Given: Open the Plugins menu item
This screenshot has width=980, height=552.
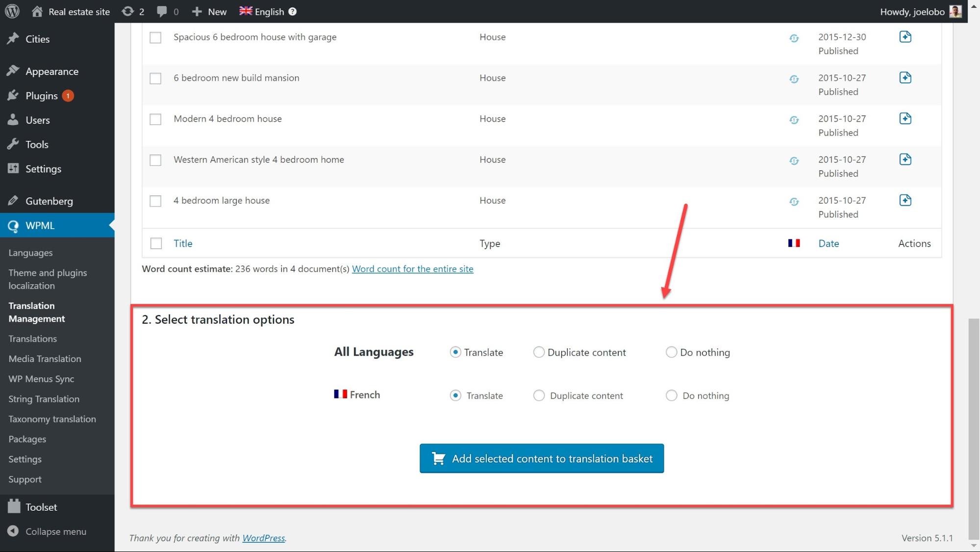Looking at the screenshot, I should (42, 96).
